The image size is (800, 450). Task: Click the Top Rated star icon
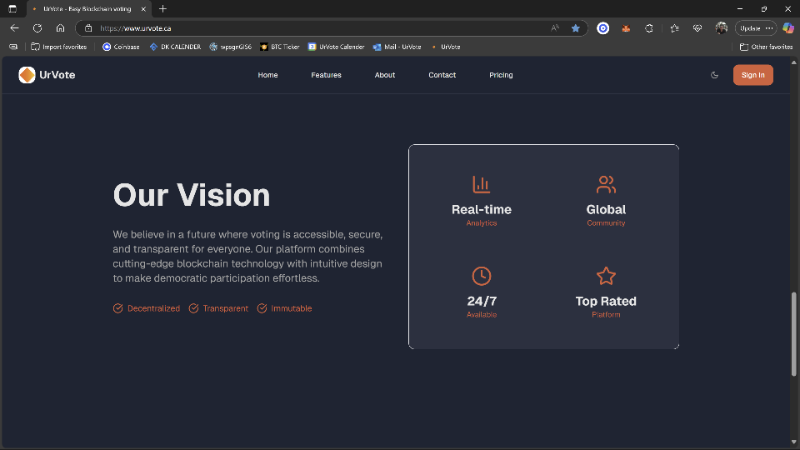(x=606, y=276)
